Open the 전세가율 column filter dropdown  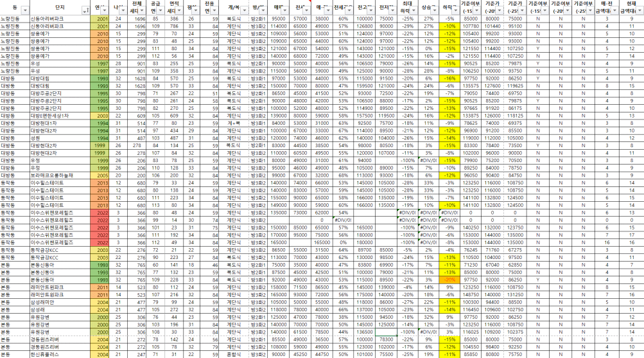[349, 10]
